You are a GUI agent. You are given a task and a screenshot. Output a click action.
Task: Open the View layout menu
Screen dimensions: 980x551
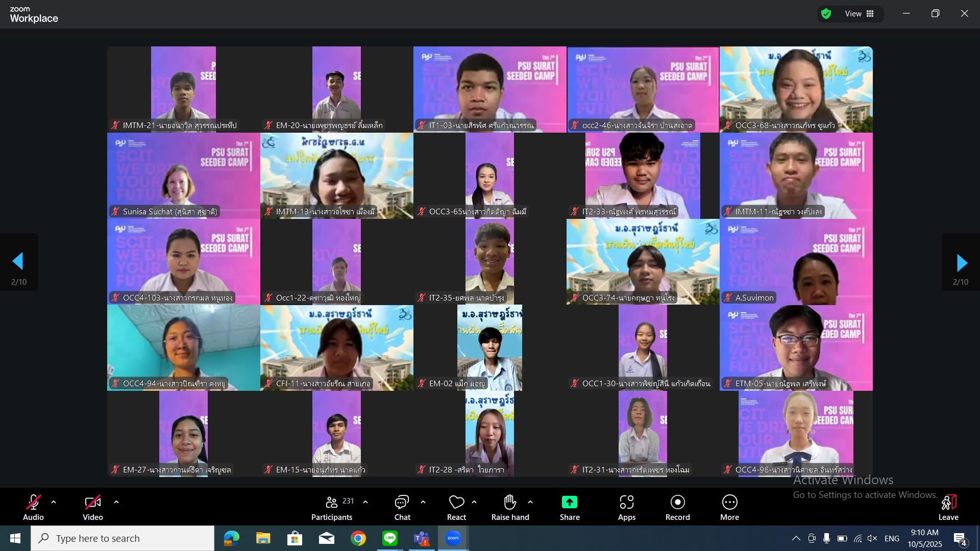(860, 14)
